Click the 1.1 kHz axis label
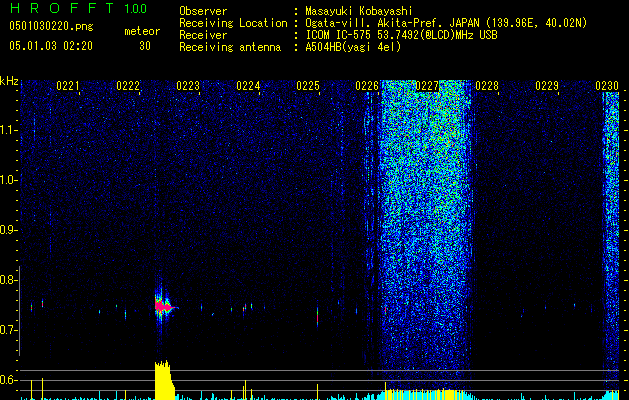This screenshot has width=629, height=400. pyautogui.click(x=9, y=130)
